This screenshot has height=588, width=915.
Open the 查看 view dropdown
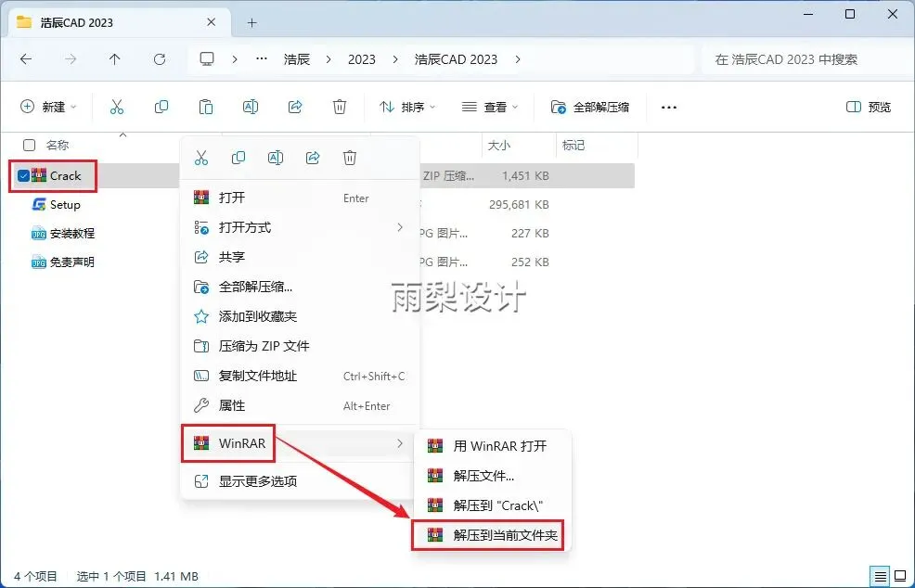point(490,107)
